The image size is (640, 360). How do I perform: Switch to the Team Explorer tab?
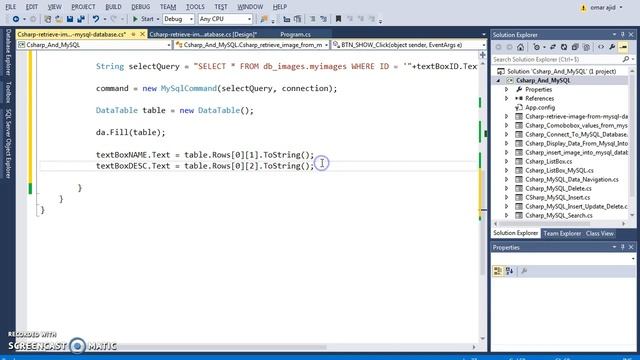pyautogui.click(x=562, y=233)
